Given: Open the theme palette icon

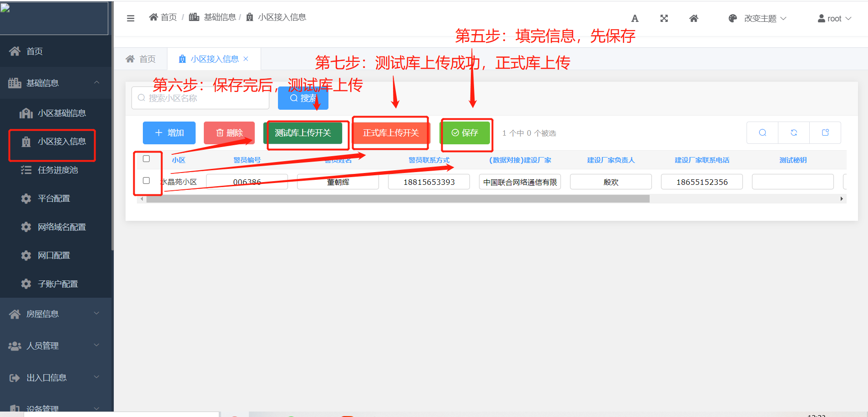Looking at the screenshot, I should [x=732, y=18].
